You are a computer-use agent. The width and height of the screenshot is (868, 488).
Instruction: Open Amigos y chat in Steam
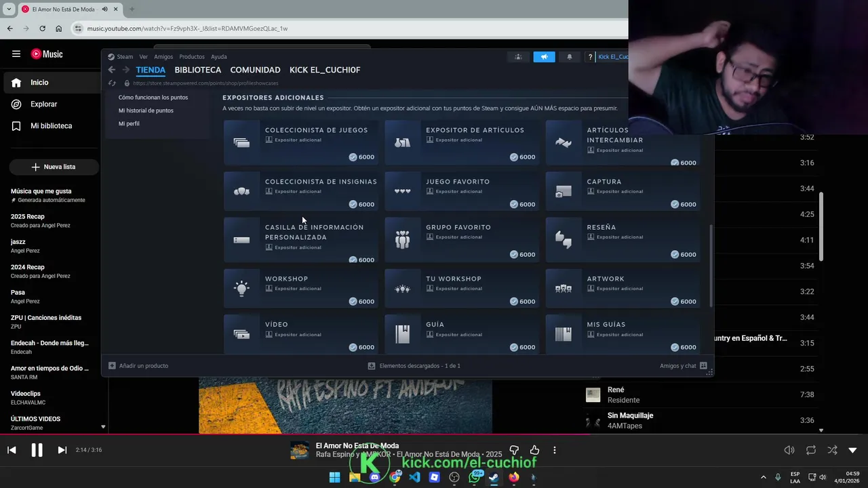pos(684,366)
